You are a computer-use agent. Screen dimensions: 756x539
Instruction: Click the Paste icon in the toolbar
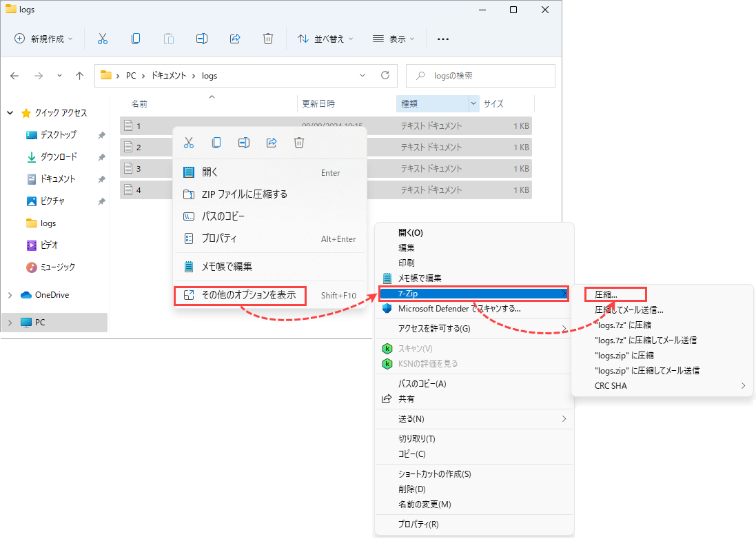pyautogui.click(x=169, y=39)
